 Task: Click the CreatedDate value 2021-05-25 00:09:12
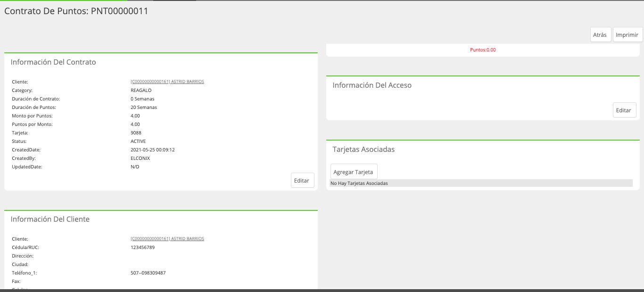(x=153, y=150)
